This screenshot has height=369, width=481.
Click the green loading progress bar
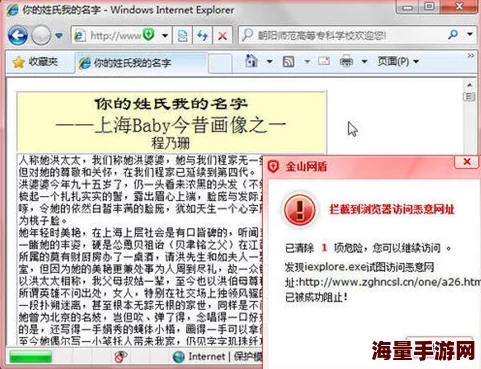click(30, 357)
